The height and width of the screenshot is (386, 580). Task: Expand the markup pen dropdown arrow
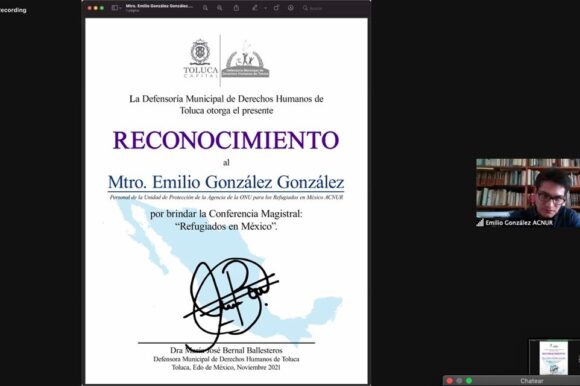pyautogui.click(x=265, y=8)
